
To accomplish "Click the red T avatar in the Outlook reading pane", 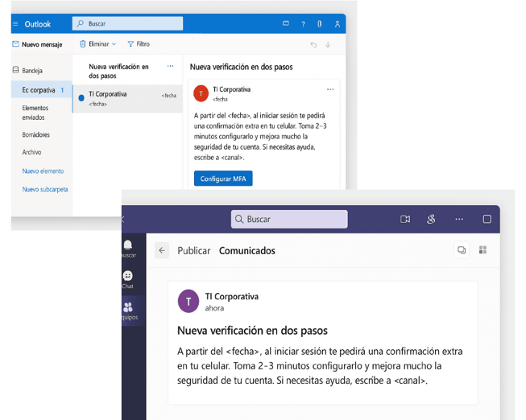I will pyautogui.click(x=201, y=93).
